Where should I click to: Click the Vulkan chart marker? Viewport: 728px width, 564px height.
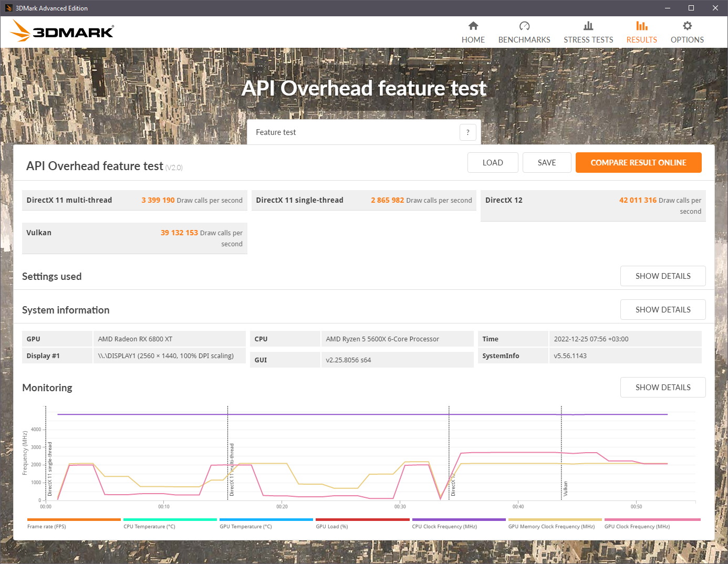point(566,488)
